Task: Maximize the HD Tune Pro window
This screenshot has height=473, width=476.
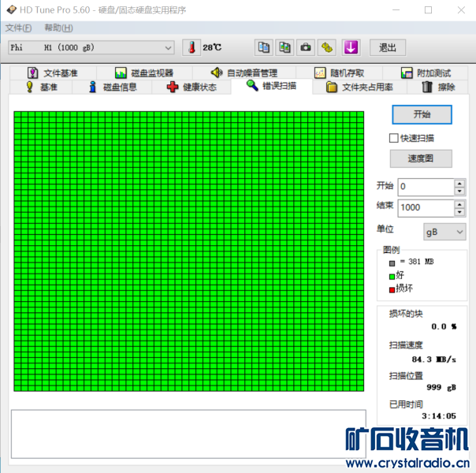Action: 428,10
